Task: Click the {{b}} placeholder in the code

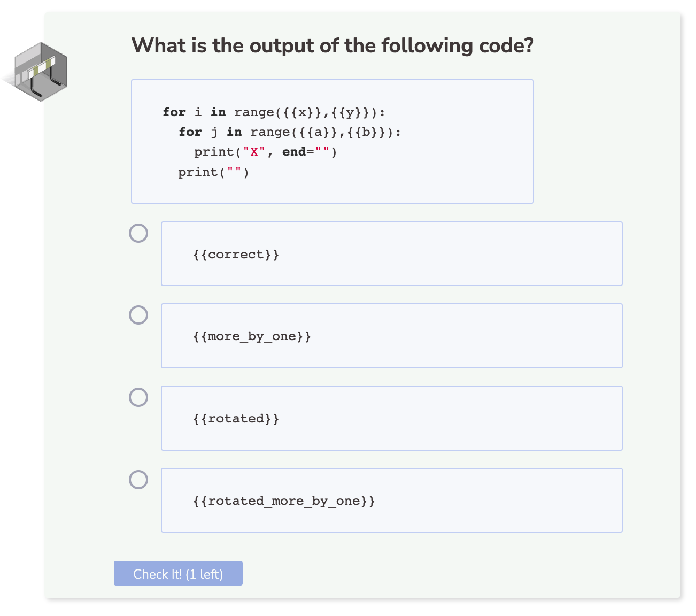Action: [366, 132]
